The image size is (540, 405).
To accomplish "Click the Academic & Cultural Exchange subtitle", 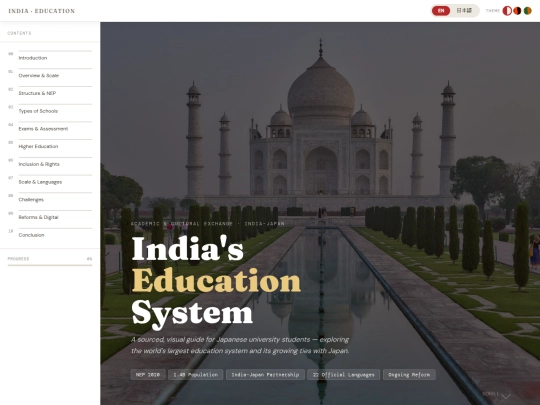I will (x=208, y=224).
